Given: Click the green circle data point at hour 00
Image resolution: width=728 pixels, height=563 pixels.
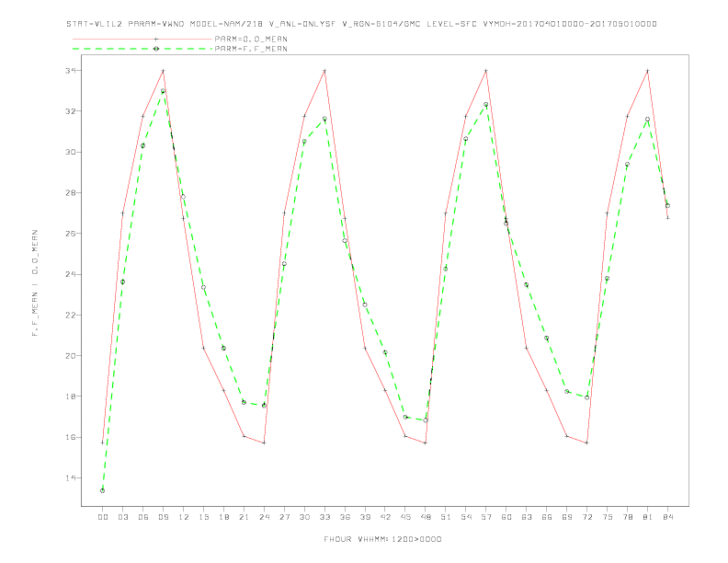Looking at the screenshot, I should click(x=103, y=490).
